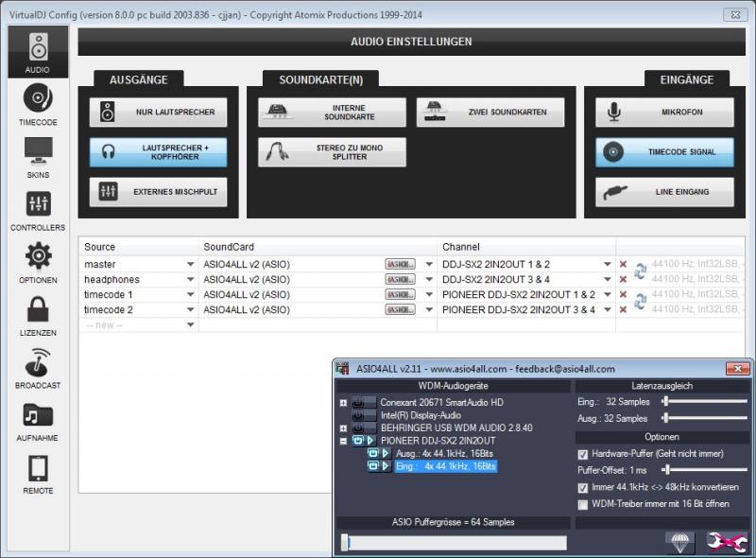Open the master source dropdown

coord(191,264)
